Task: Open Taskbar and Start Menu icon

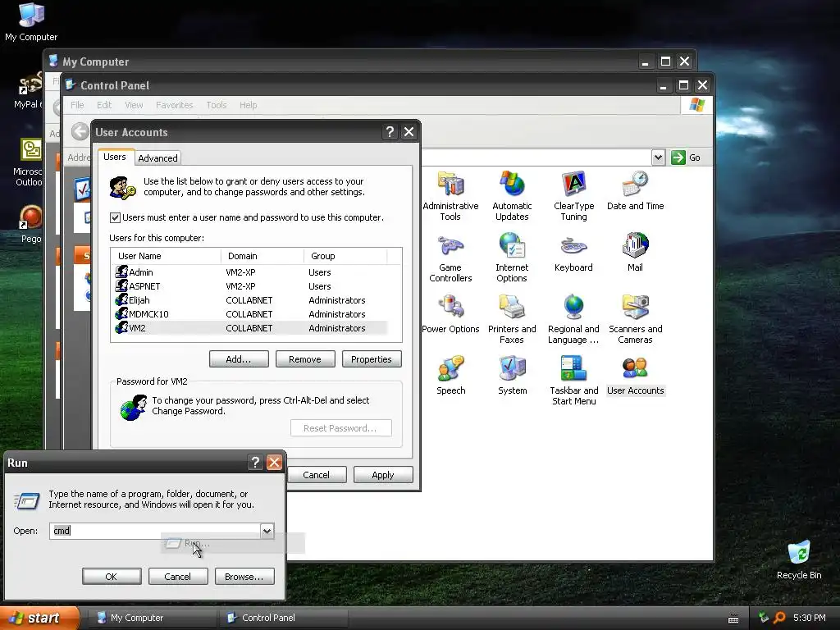Action: point(573,381)
